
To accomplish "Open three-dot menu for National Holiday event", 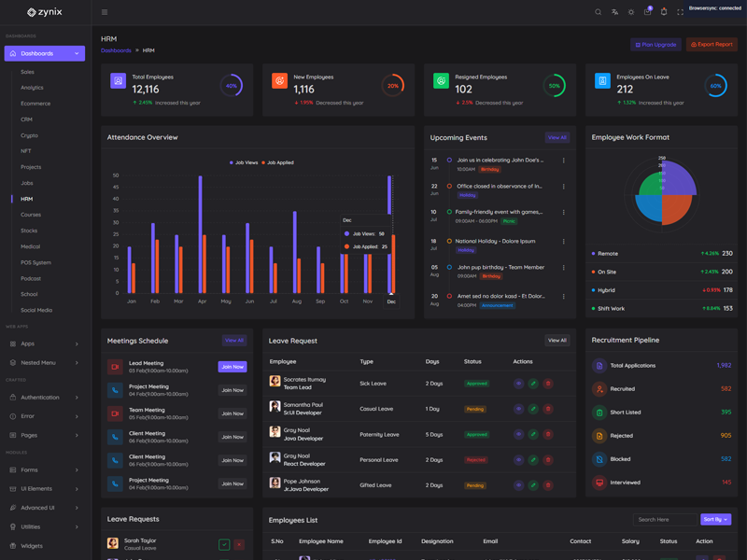I will [x=564, y=242].
